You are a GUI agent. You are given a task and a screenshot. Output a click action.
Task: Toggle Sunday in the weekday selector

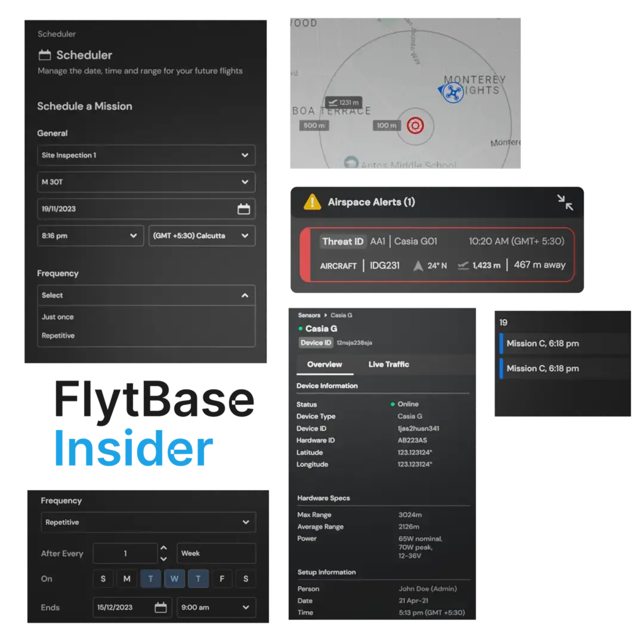click(x=103, y=579)
